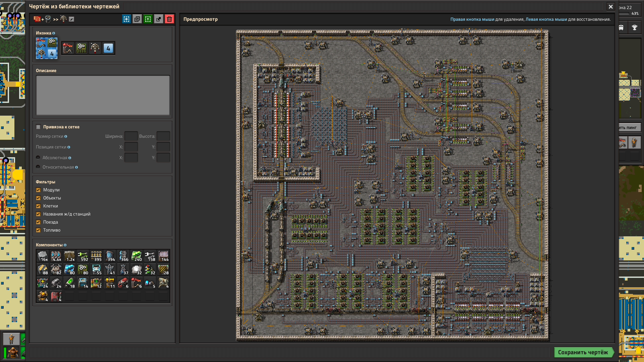Click the green inserter component with 592

[83, 256]
